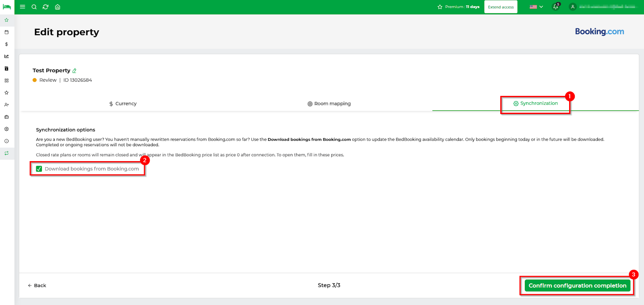Click the Booking.com logo
Image resolution: width=644 pixels, height=305 pixels.
point(599,32)
